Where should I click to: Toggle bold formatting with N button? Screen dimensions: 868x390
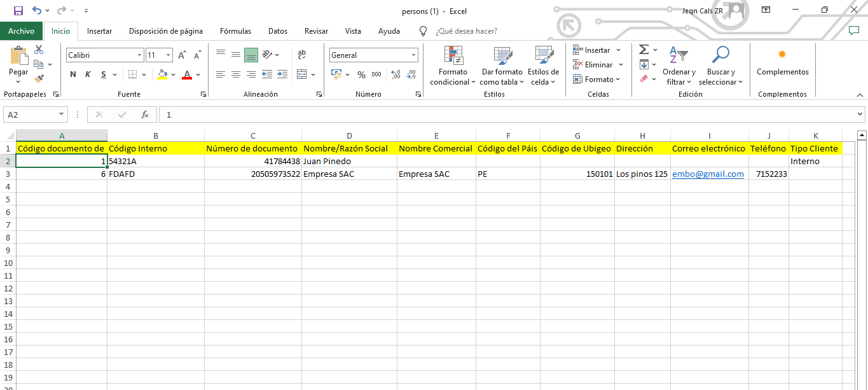(72, 74)
